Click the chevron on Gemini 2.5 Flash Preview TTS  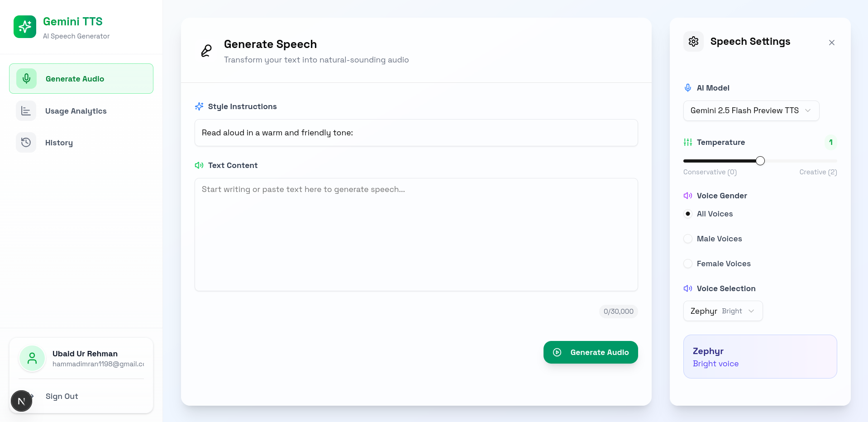[809, 110]
